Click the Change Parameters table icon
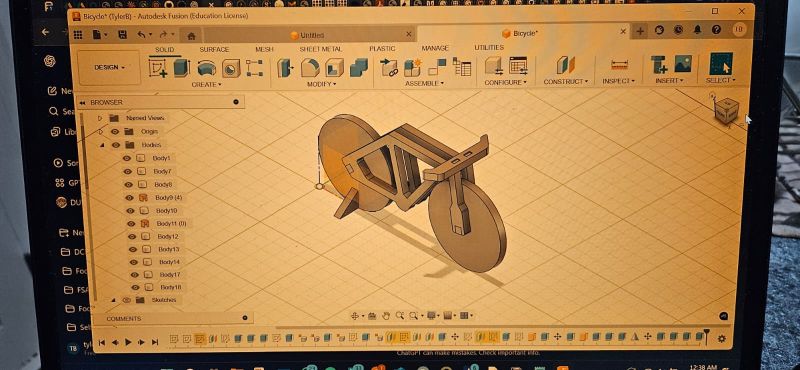The width and height of the screenshot is (800, 370). (x=518, y=66)
